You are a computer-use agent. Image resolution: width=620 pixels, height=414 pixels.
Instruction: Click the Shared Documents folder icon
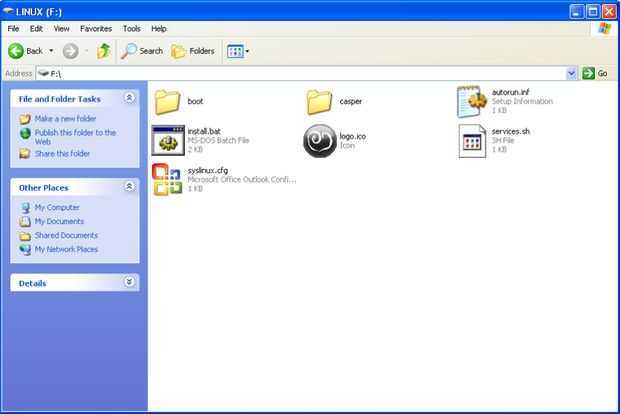click(x=25, y=236)
